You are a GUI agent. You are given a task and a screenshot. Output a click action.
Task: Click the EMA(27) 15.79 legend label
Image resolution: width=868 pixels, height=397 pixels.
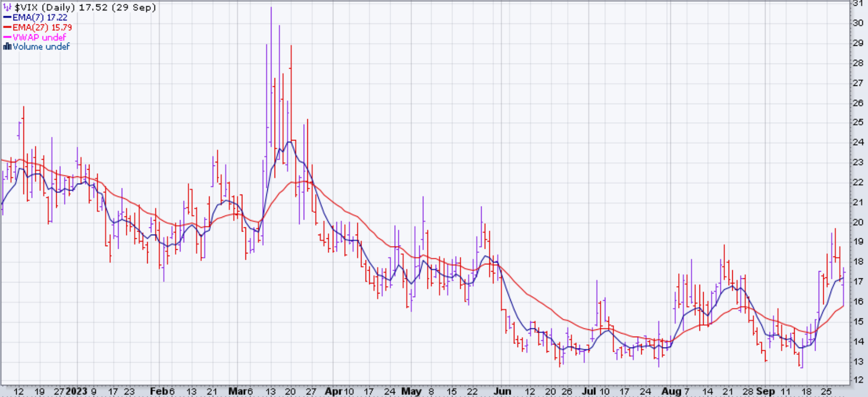(x=42, y=28)
